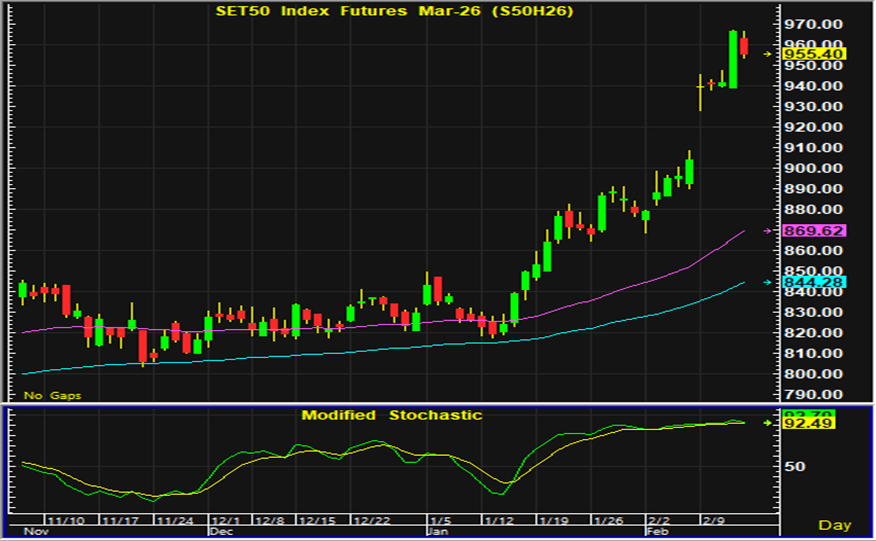The width and height of the screenshot is (876, 541).
Task: Click the cyan arrow beside 844.28
Action: 768,282
